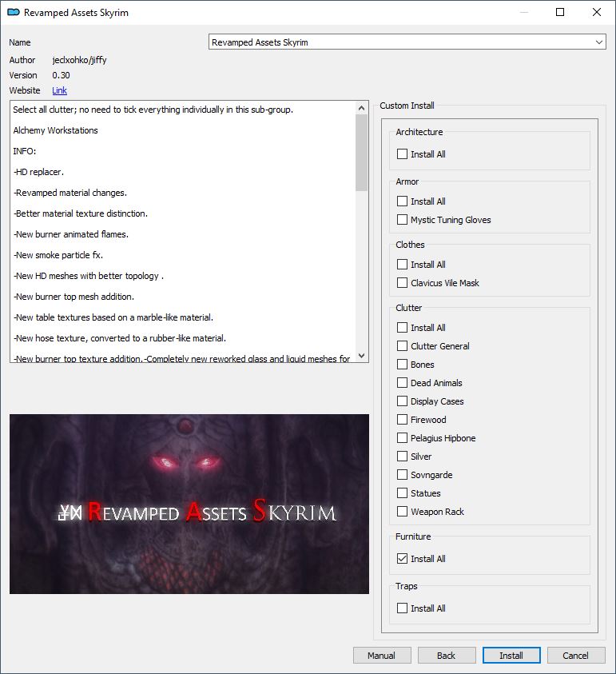Click the description box vertical scrollbar thumb
616x674 pixels.
point(362,153)
